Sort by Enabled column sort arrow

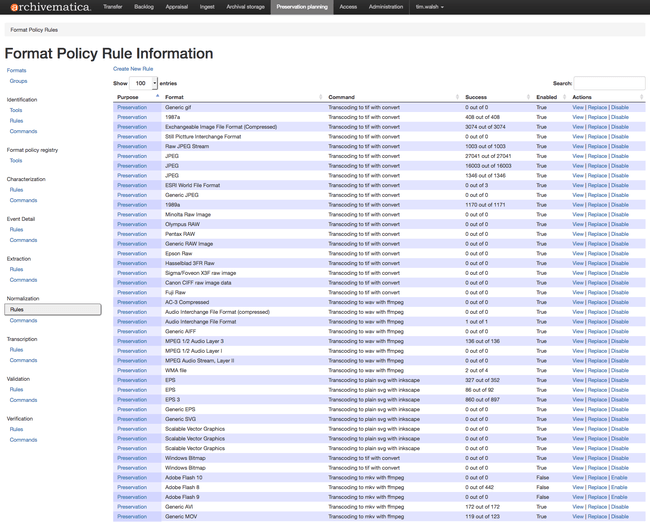(x=563, y=97)
